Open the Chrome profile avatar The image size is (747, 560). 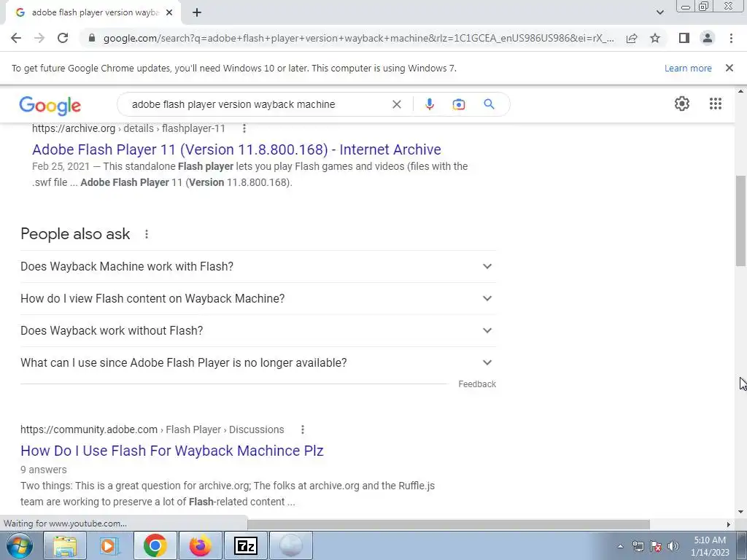[708, 38]
